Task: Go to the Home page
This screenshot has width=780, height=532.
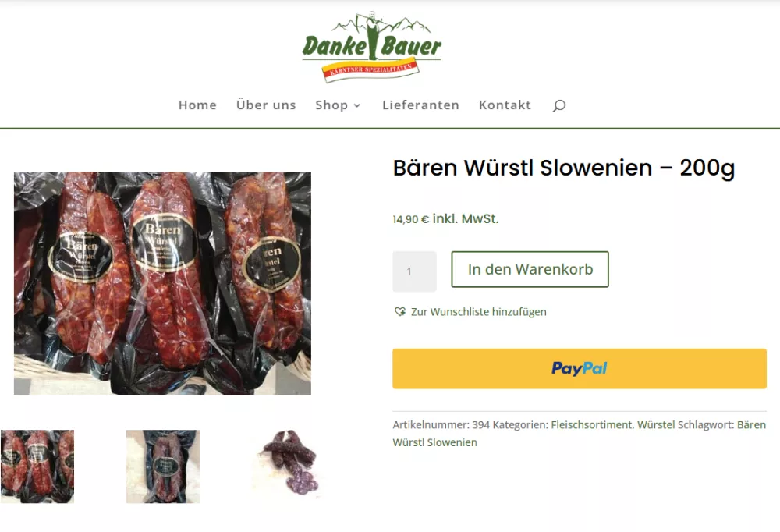Action: (197, 105)
